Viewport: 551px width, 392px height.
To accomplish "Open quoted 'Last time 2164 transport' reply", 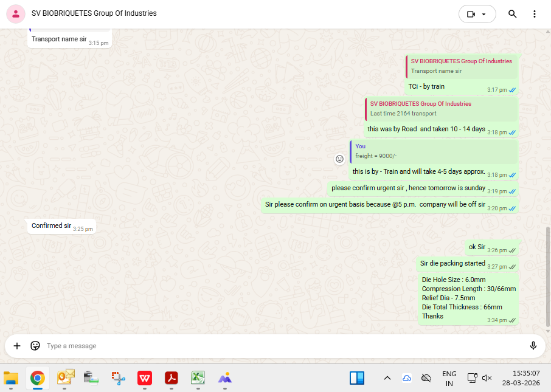I will (x=441, y=109).
